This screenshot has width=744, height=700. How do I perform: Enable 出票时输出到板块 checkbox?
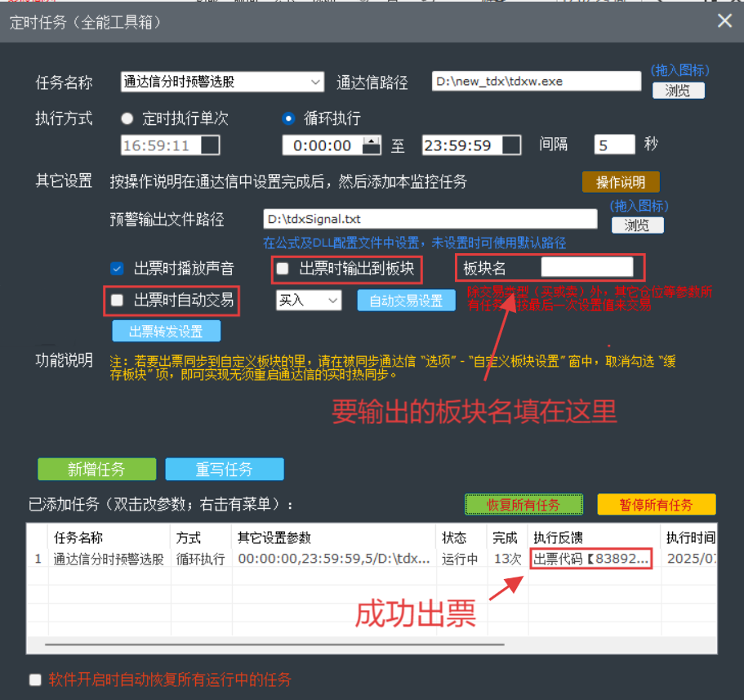coord(282,268)
